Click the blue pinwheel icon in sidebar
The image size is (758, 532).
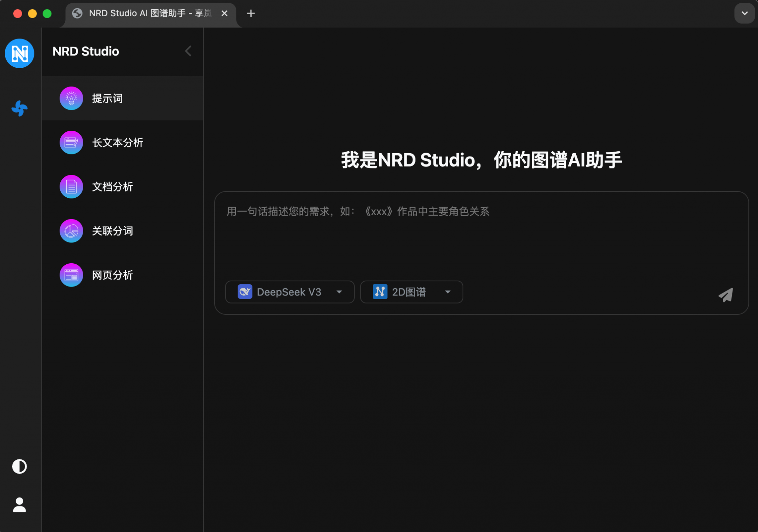coord(19,108)
